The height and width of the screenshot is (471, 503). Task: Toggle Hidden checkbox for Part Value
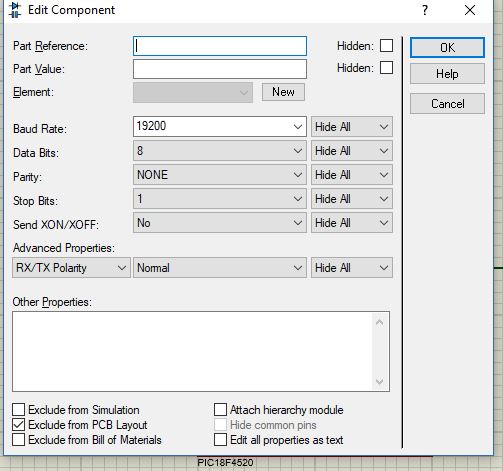click(386, 68)
